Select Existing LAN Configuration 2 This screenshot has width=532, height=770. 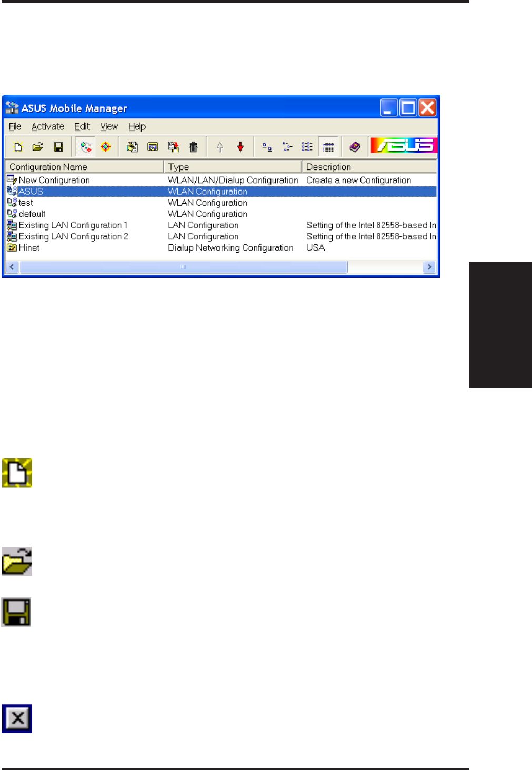(x=221, y=236)
